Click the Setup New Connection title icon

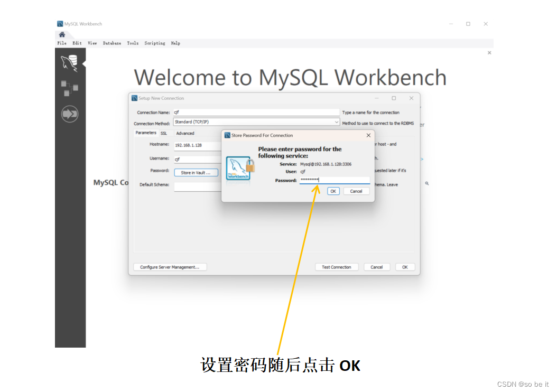[134, 98]
